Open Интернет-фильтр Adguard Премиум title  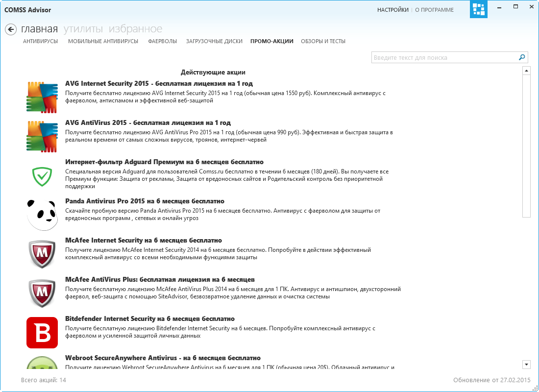coord(164,162)
